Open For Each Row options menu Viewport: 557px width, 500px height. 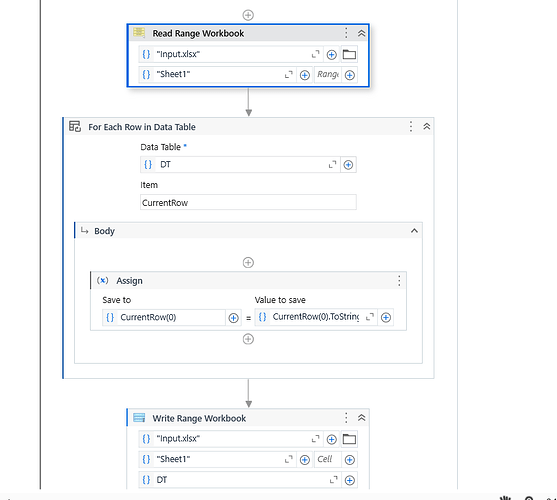(x=411, y=126)
